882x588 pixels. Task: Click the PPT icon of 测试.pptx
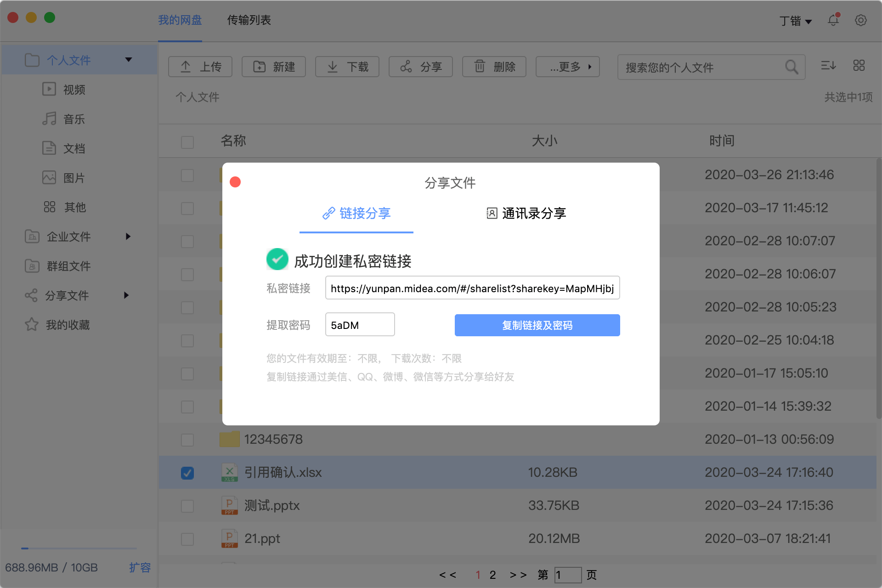point(230,505)
